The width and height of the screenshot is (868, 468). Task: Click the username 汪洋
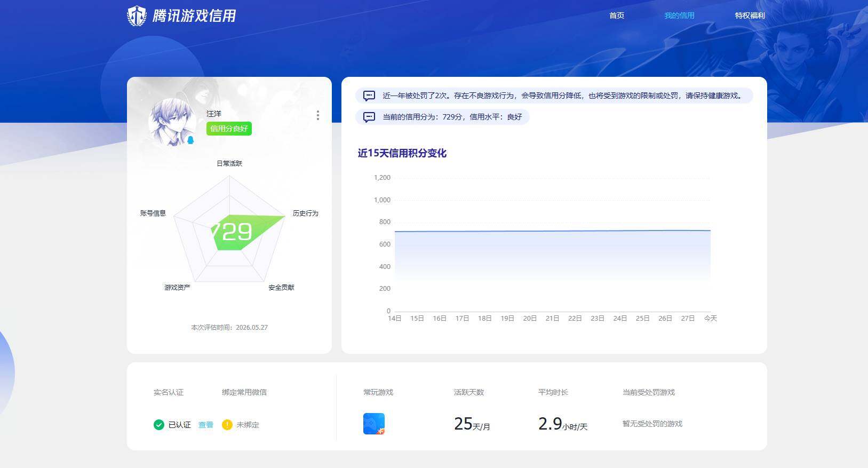(214, 114)
